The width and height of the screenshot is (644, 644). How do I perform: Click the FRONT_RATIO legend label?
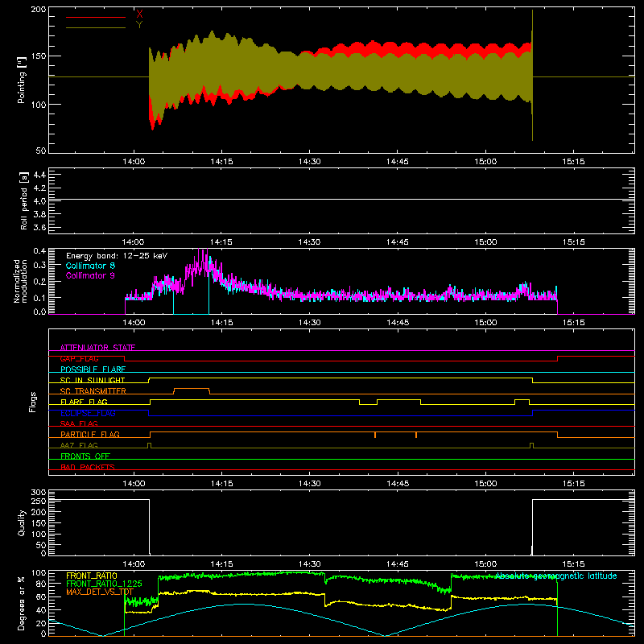(x=92, y=576)
